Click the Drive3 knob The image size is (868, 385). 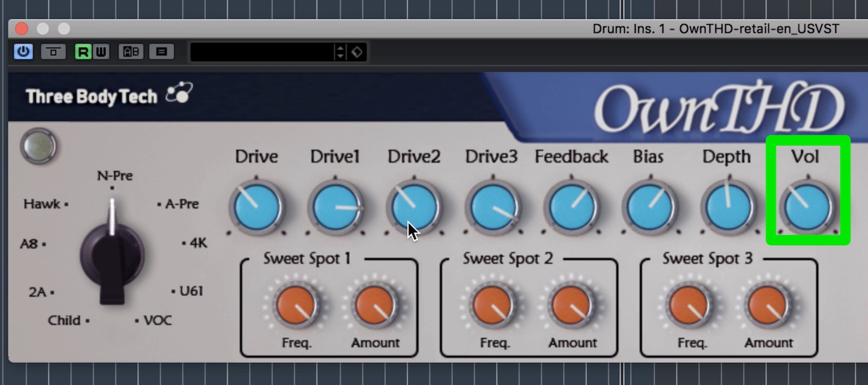[x=493, y=207]
